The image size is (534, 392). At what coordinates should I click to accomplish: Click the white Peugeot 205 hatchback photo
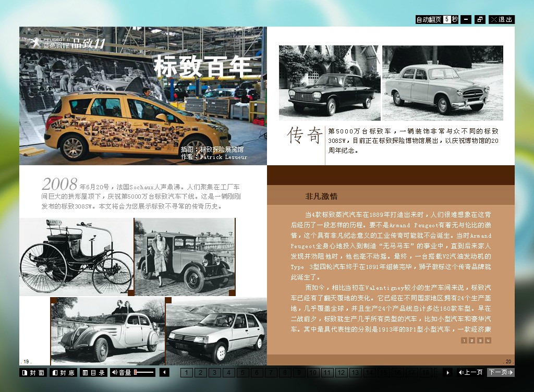pos(216,331)
